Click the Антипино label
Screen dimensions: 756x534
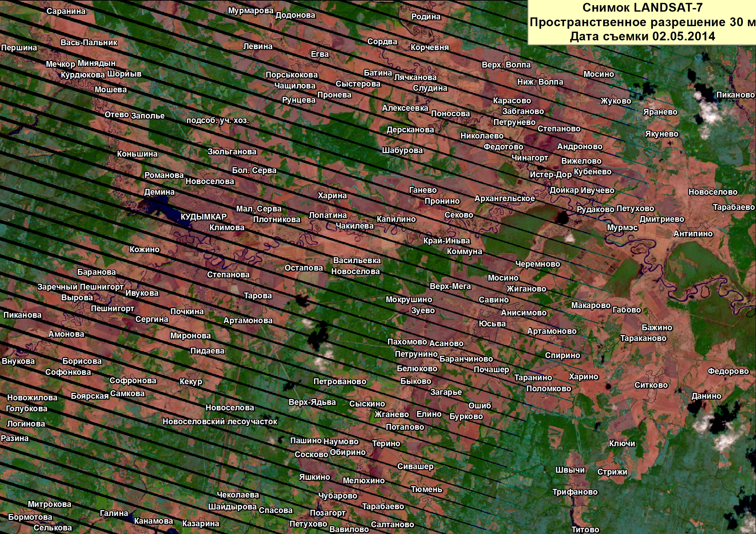(693, 234)
